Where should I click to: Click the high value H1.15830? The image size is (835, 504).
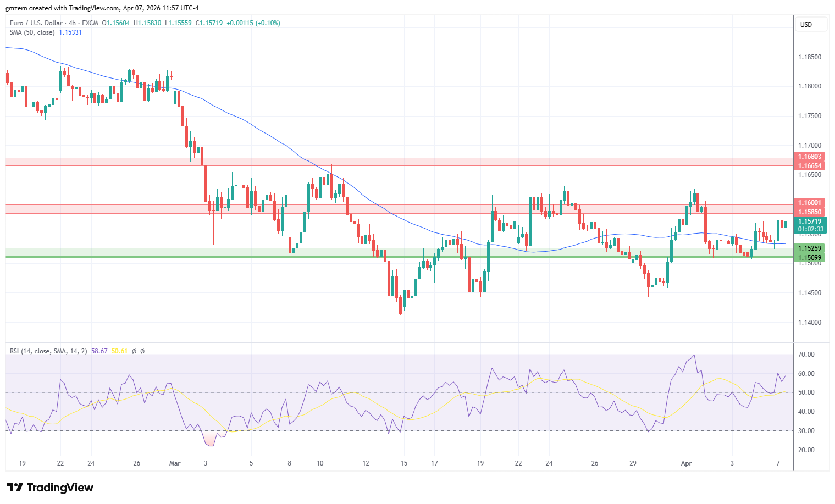tap(148, 23)
